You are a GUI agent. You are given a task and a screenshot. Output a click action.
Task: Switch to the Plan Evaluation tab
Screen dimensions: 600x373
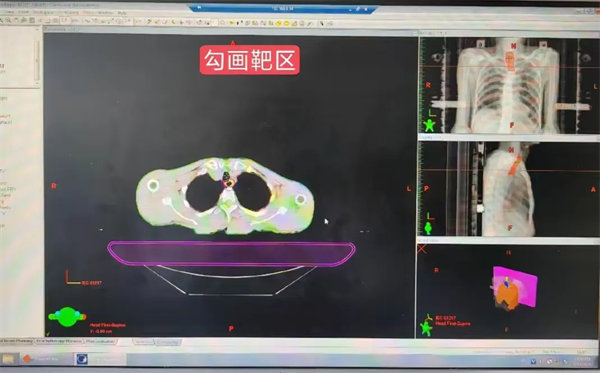(x=100, y=341)
